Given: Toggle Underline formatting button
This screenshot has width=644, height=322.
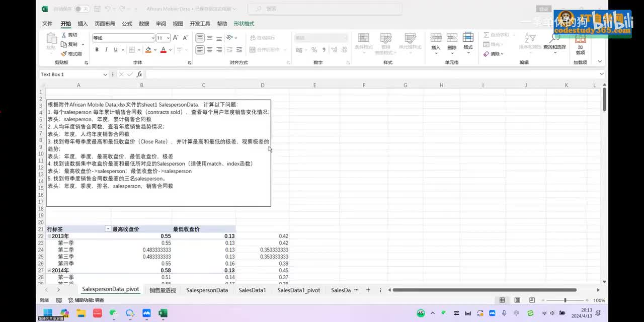Looking at the screenshot, I should pos(116,50).
